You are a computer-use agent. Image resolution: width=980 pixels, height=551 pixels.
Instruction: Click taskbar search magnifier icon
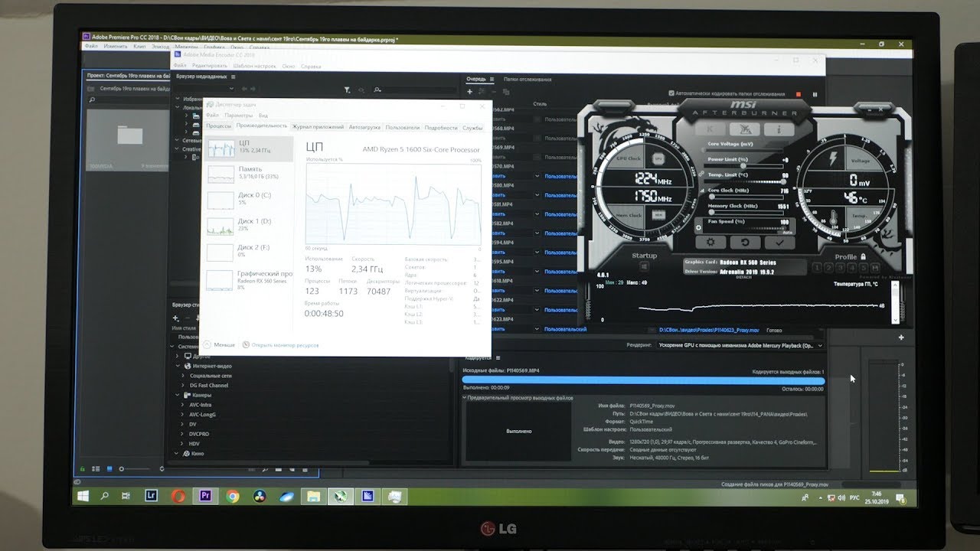104,496
